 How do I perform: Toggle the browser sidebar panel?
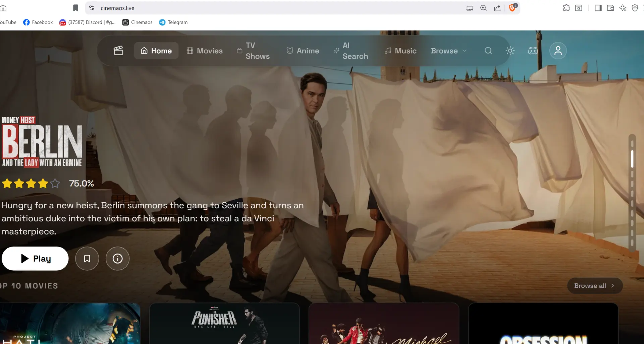pos(598,8)
